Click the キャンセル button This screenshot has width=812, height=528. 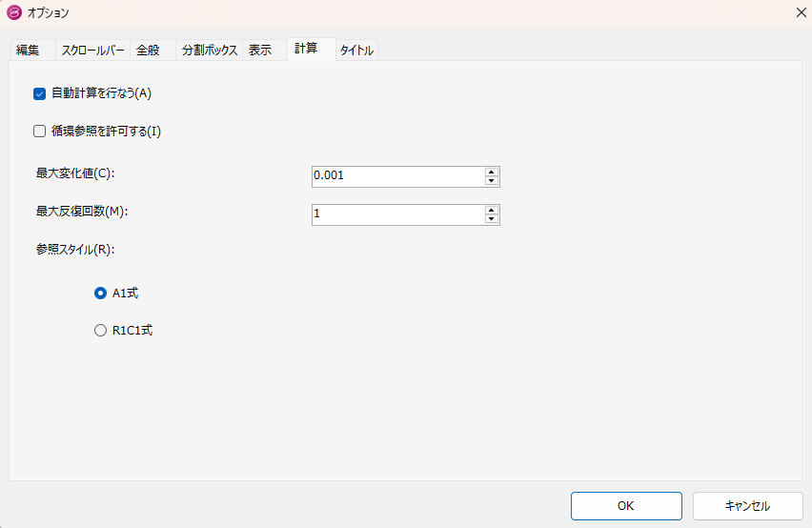[x=748, y=506]
